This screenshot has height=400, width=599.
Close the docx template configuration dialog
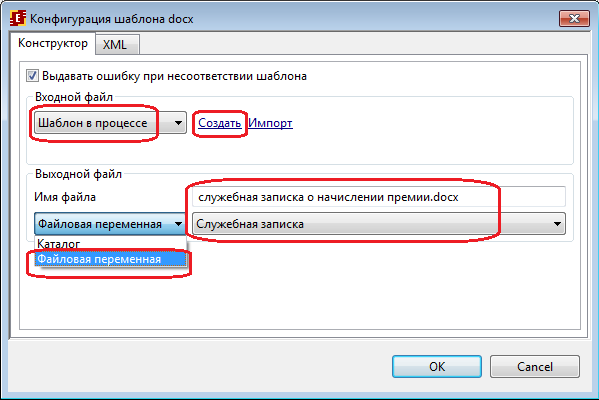574,18
